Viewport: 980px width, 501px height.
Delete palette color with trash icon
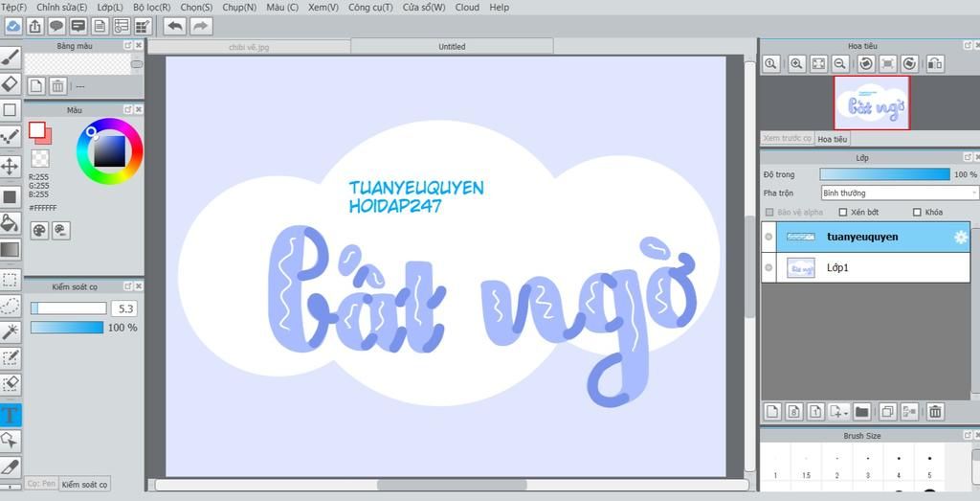click(57, 85)
